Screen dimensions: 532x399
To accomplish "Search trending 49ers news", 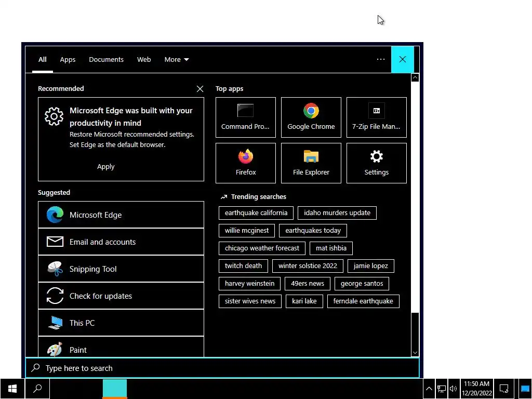I will (308, 283).
